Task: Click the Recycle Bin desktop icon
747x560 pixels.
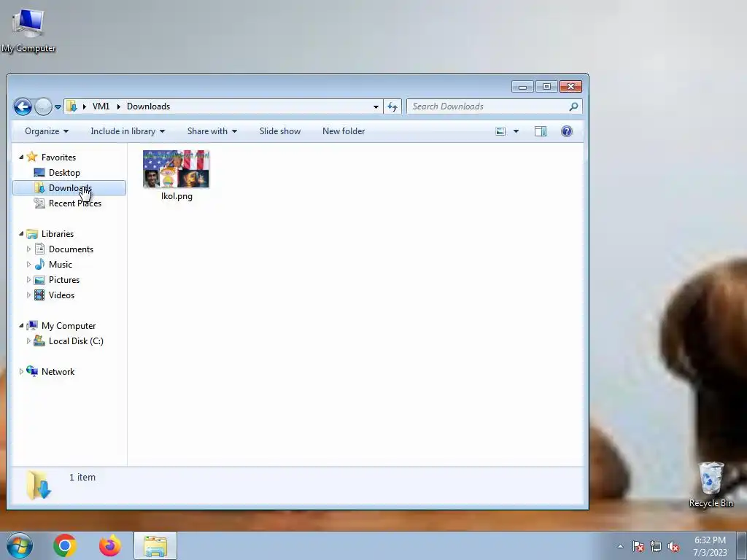Action: click(x=711, y=484)
